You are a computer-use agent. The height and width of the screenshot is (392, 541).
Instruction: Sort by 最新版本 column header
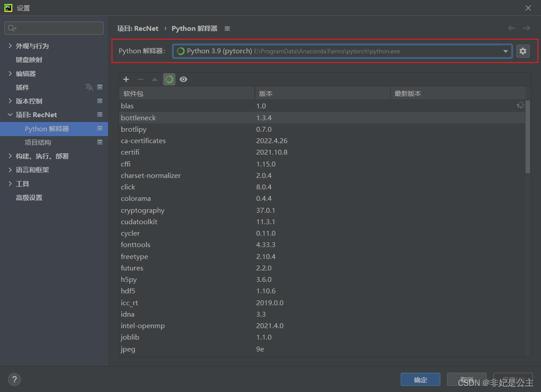[458, 93]
